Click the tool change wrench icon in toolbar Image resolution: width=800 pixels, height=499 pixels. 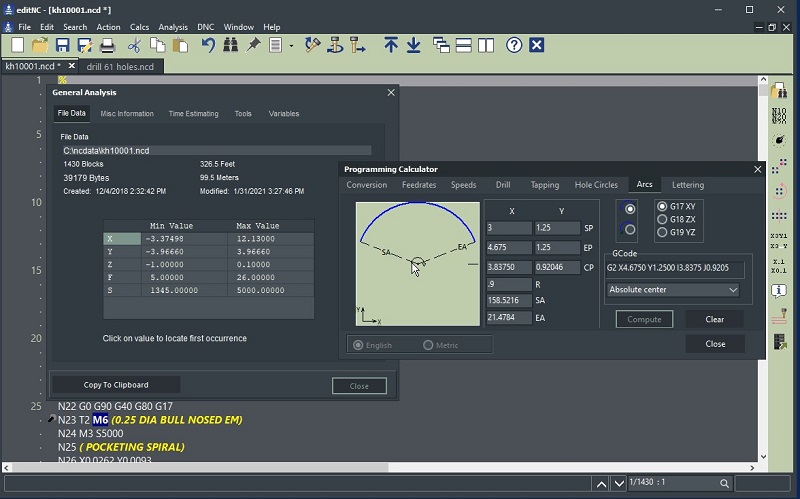pyautogui.click(x=312, y=45)
